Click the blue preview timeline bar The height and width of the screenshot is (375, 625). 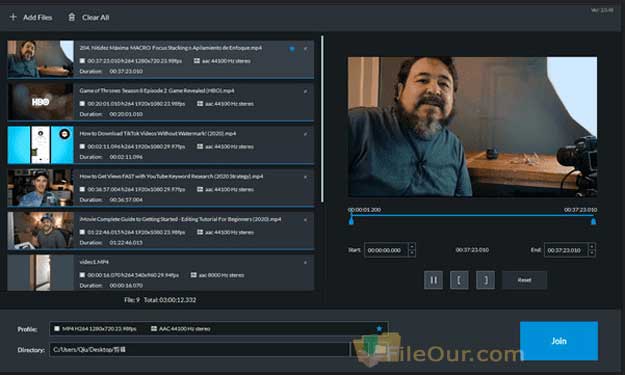(x=472, y=215)
